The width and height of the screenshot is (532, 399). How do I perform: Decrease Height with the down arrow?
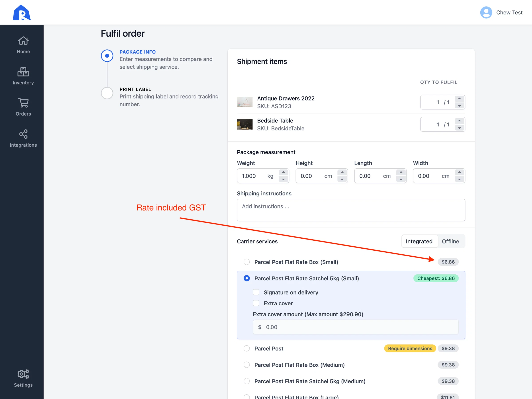[342, 179]
